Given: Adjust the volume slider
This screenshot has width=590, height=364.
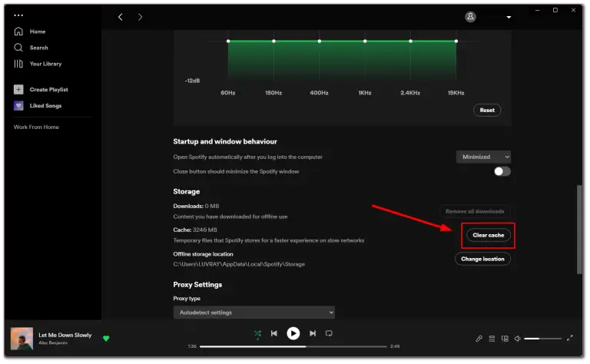Looking at the screenshot, I should 542,338.
